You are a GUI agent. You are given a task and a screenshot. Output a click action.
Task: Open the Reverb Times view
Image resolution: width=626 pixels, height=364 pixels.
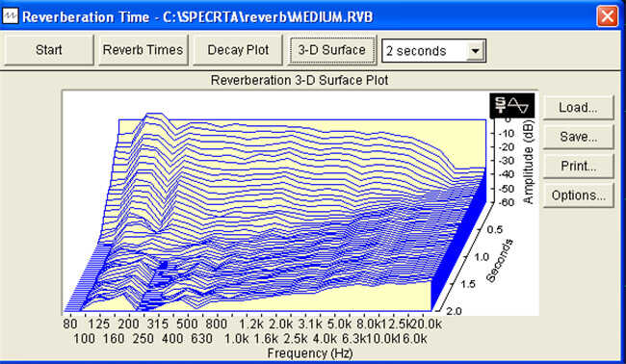(x=143, y=50)
